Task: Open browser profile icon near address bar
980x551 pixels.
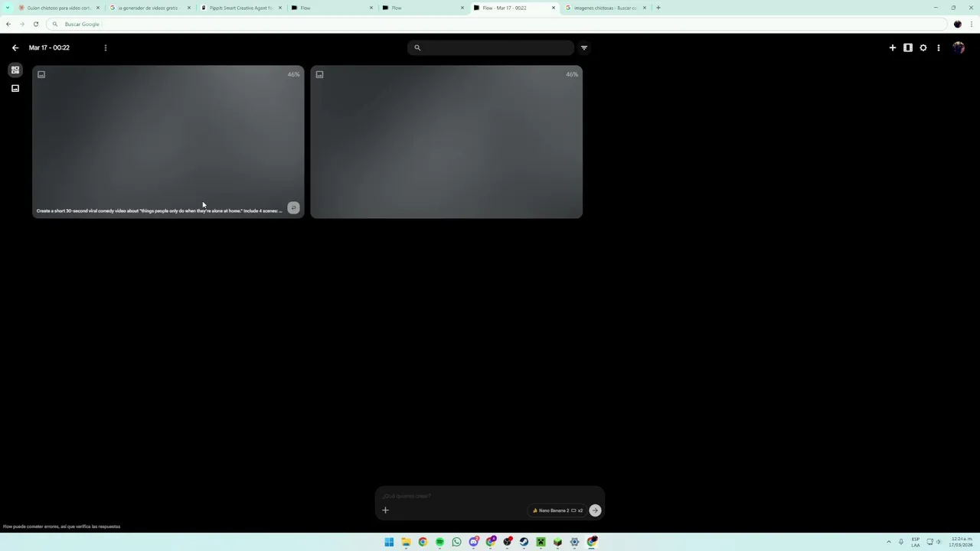Action: pos(958,24)
